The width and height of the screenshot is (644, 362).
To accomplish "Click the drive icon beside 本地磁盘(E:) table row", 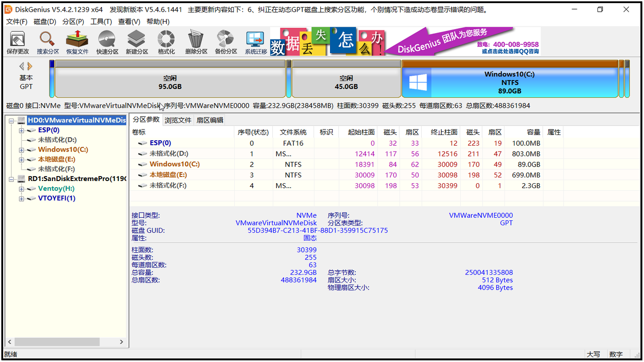I will [142, 175].
